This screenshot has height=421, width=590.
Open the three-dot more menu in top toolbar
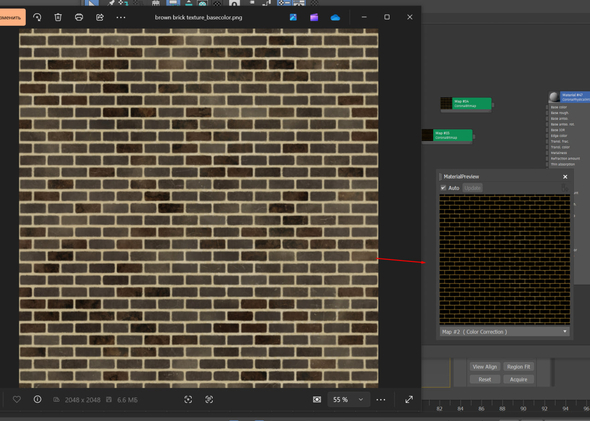click(x=121, y=17)
